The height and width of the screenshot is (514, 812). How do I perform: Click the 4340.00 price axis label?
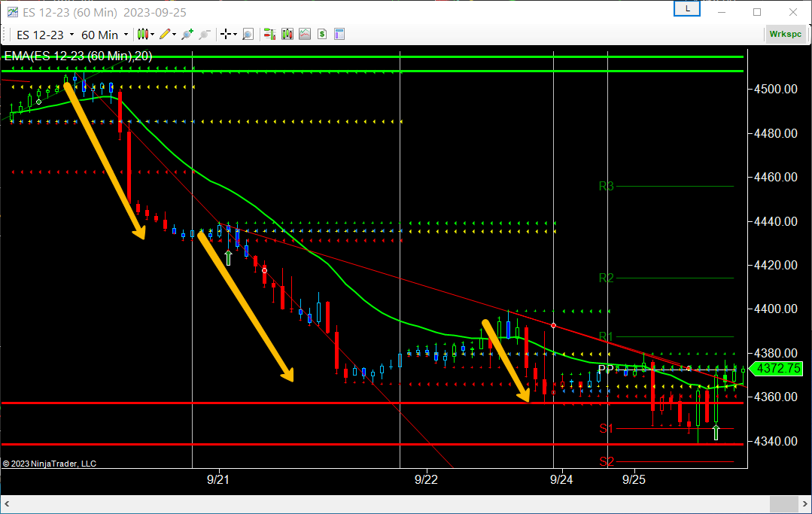[x=776, y=442]
